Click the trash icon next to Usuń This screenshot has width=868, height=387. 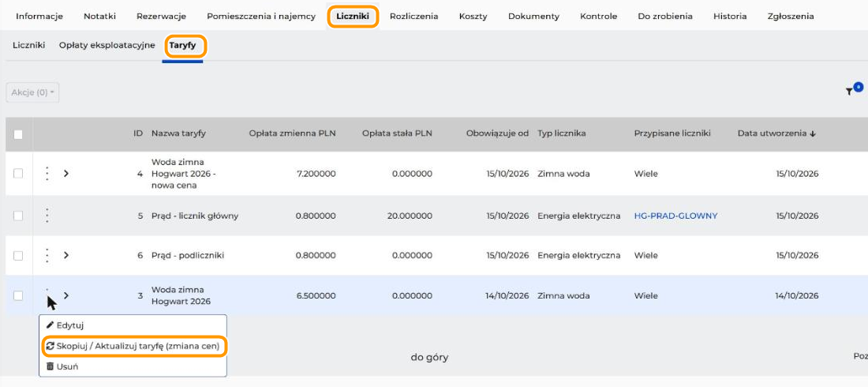[50, 366]
